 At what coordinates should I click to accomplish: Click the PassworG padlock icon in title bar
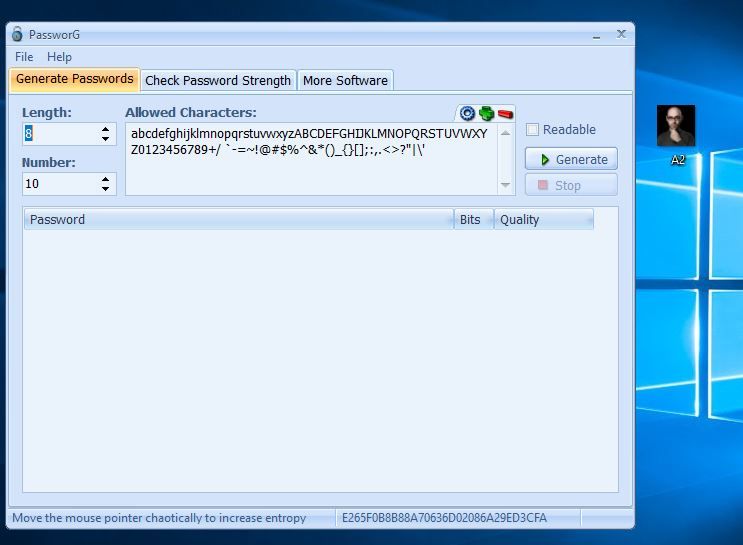tap(18, 34)
